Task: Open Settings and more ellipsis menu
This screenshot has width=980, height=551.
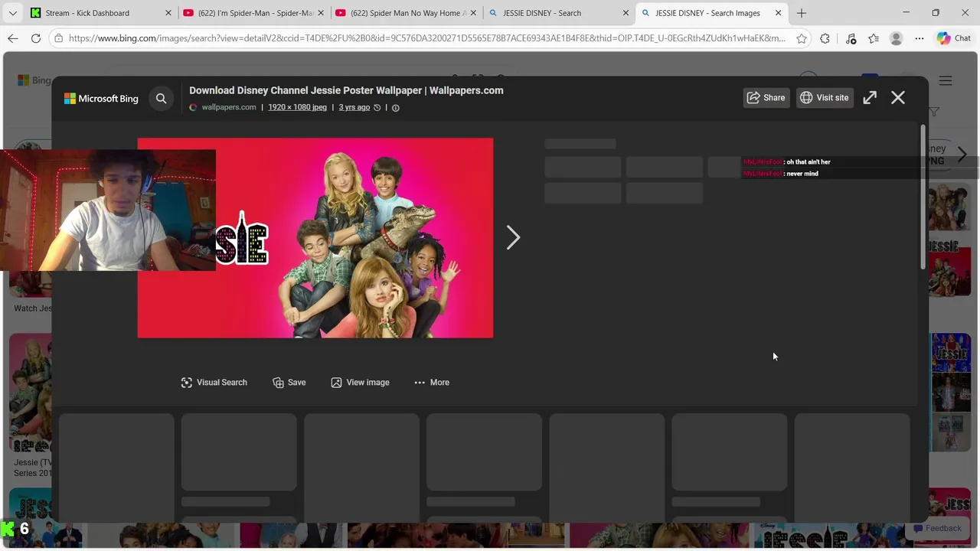Action: pos(920,38)
